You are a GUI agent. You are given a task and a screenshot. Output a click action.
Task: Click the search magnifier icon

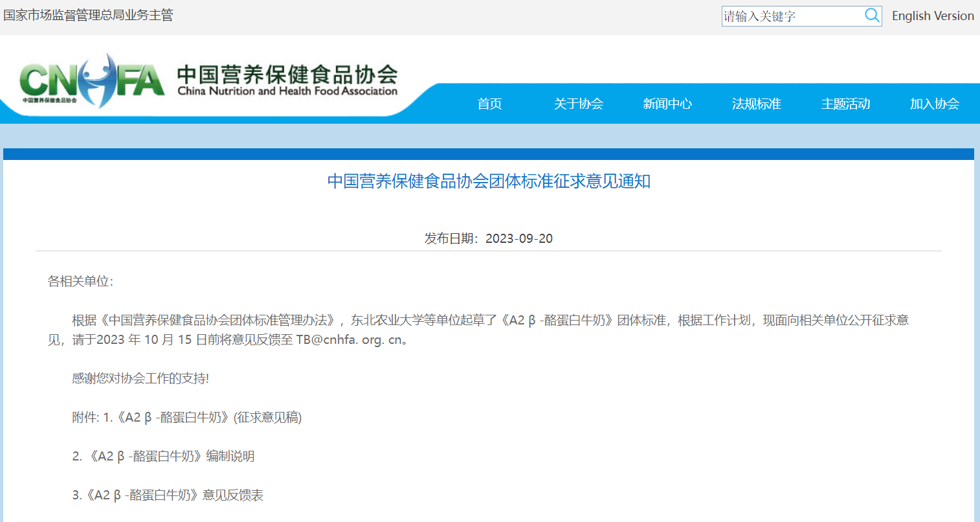[x=872, y=16]
